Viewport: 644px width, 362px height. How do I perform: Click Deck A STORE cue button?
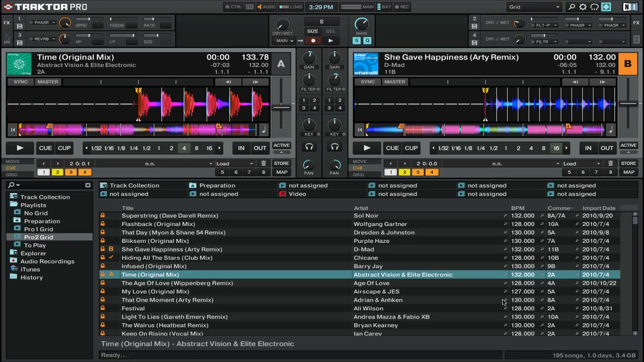click(281, 163)
